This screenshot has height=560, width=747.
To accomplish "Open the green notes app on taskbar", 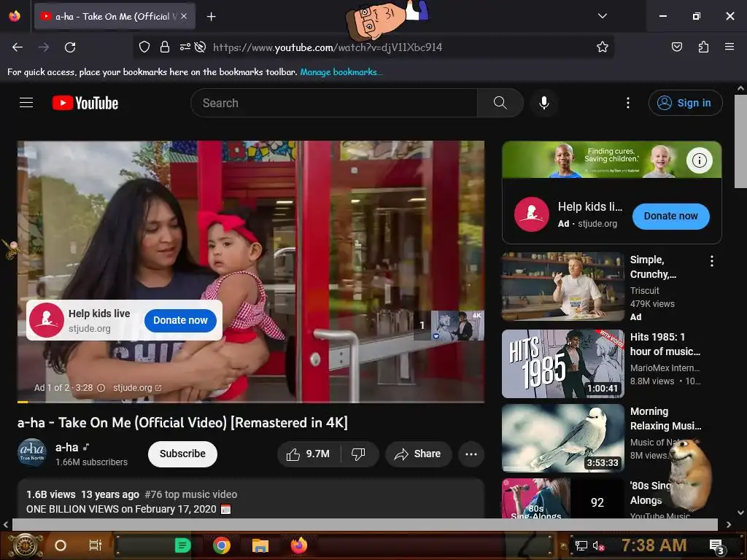I will (182, 545).
